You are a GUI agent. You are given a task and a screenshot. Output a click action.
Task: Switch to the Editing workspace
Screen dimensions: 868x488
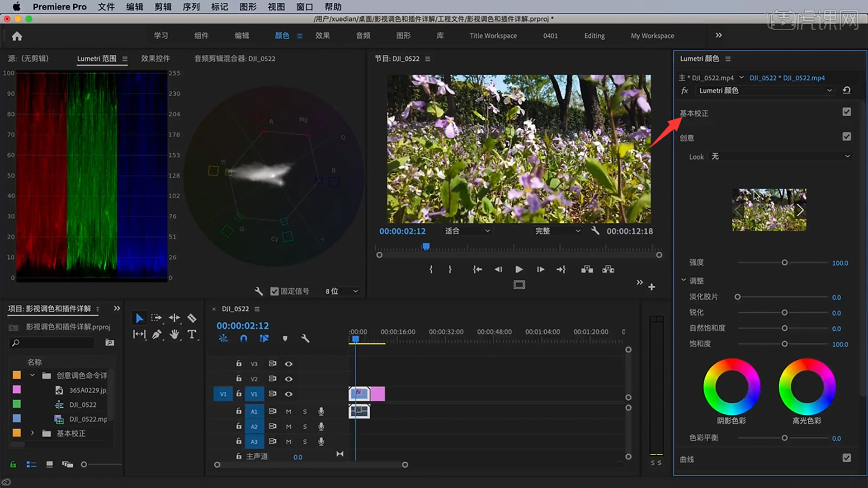click(x=594, y=36)
